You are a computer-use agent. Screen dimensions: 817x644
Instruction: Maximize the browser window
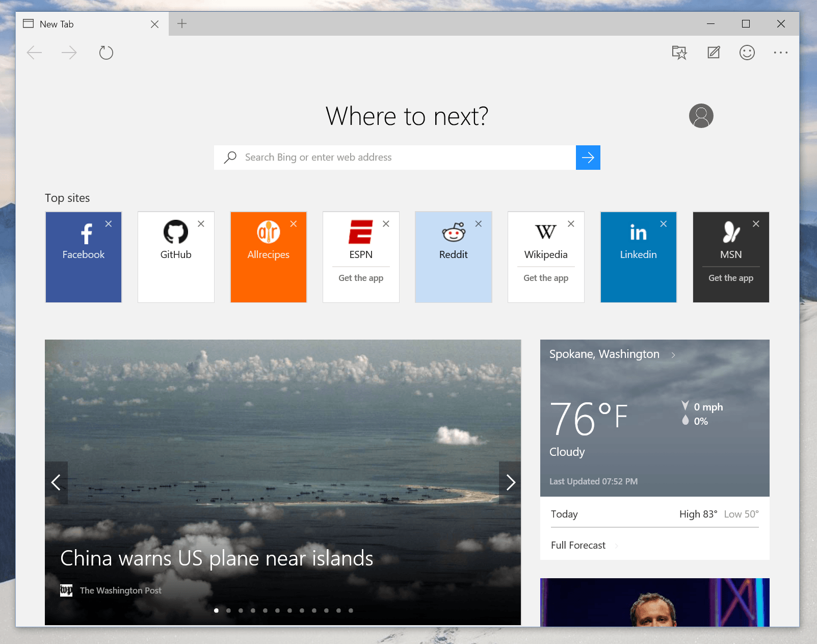(x=746, y=24)
